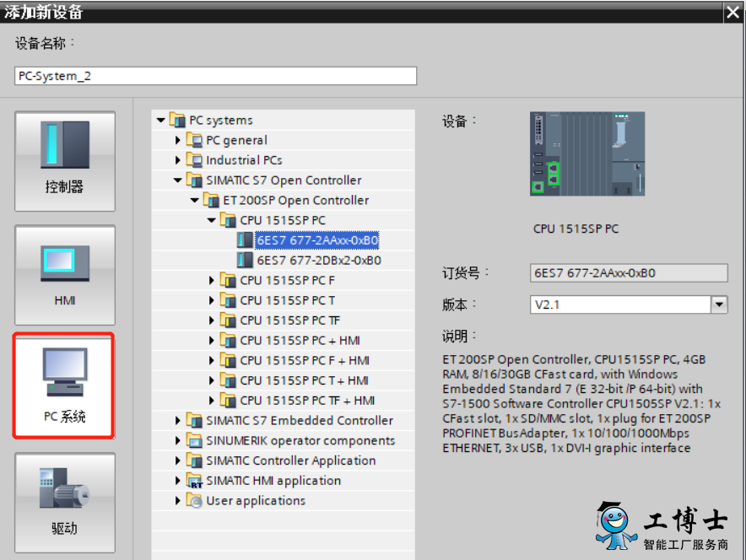
Task: Click the 订货号 order number field
Action: (x=629, y=273)
